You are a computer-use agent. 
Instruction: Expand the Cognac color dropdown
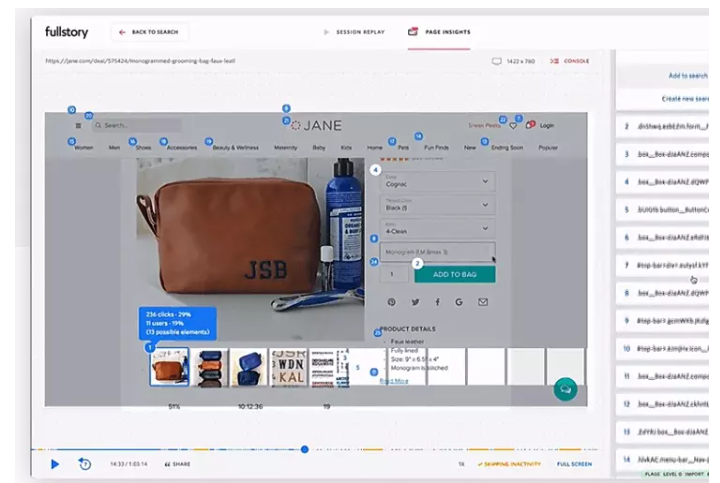coord(439,182)
